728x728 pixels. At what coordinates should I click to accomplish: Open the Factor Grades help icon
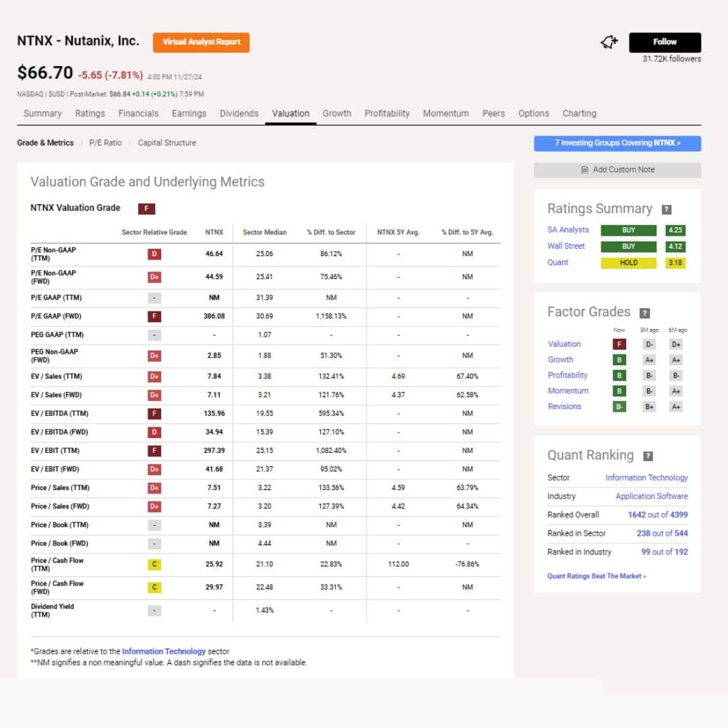tap(644, 313)
